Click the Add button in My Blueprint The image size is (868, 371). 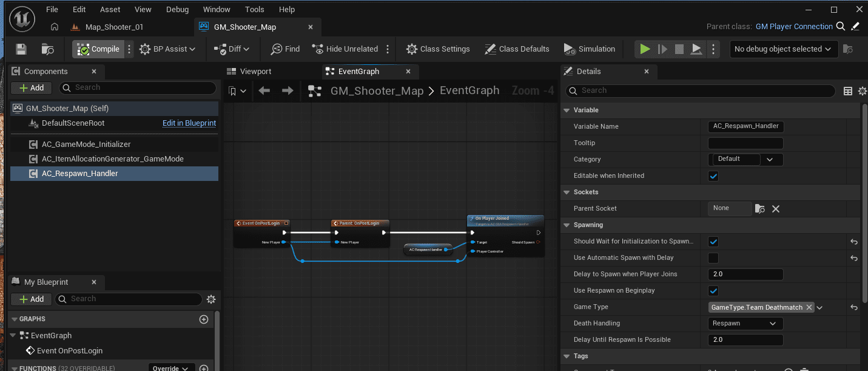coord(32,299)
